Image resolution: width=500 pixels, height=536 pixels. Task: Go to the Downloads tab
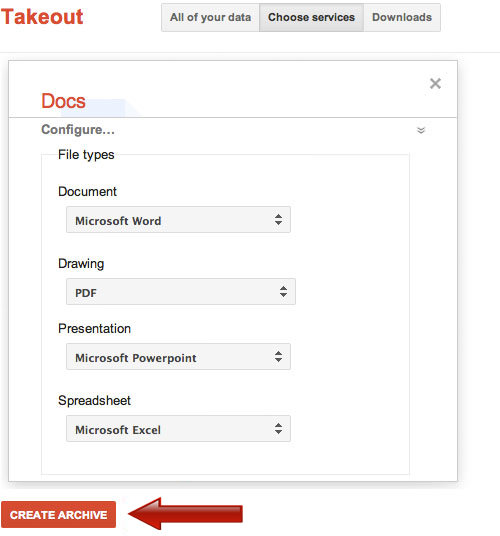402,17
